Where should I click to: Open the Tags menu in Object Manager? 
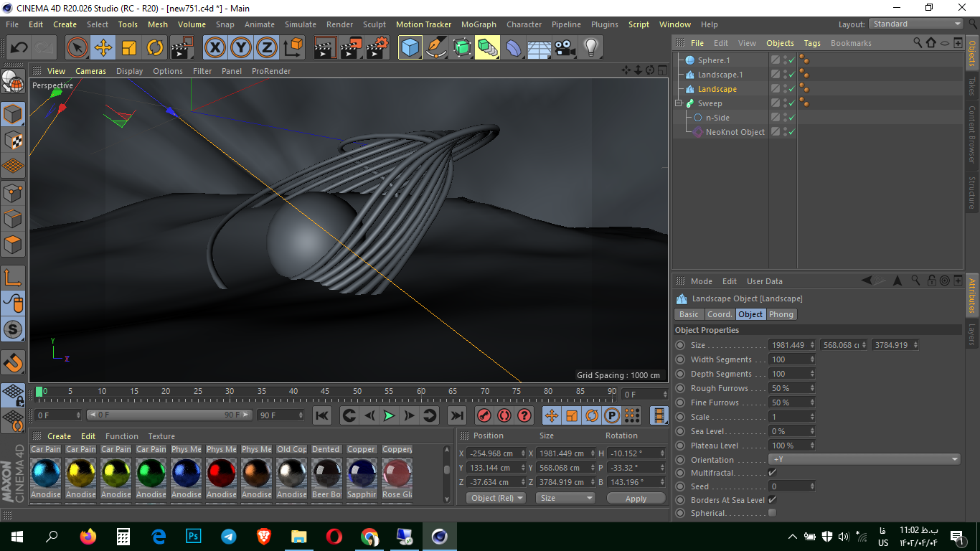[x=812, y=43]
